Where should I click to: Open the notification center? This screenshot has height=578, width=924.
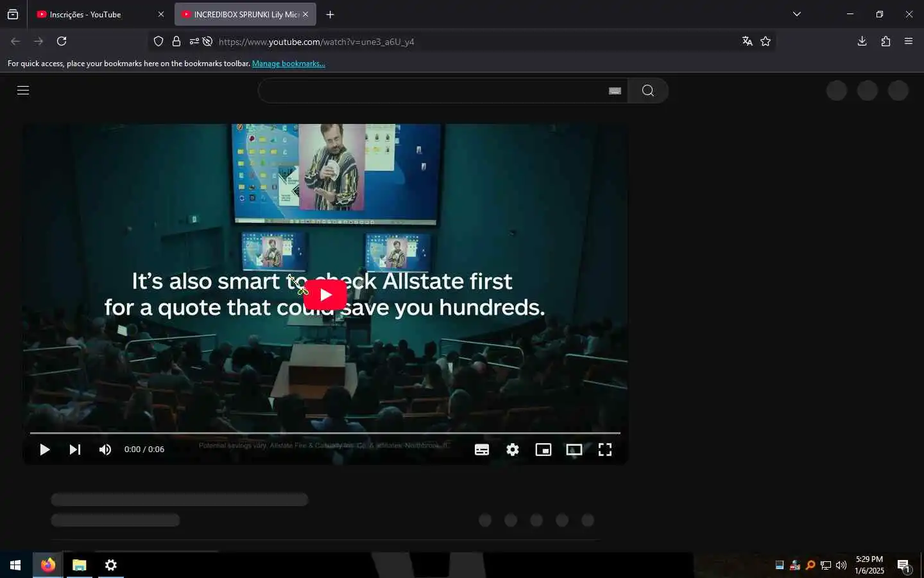[x=904, y=565]
